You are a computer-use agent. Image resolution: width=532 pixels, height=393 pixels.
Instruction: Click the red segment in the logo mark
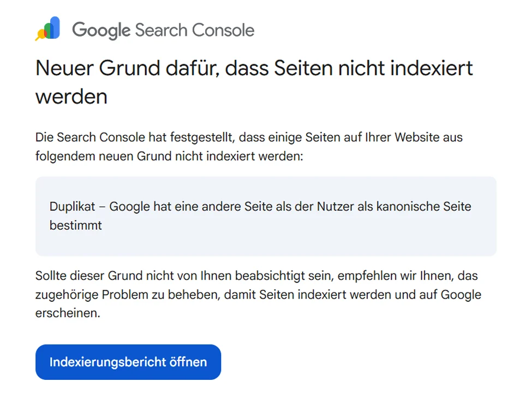click(46, 34)
